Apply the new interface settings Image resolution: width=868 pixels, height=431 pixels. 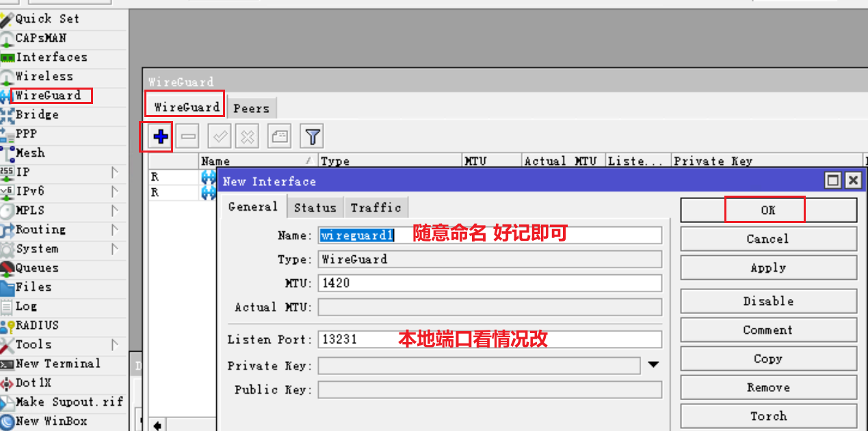coord(767,267)
